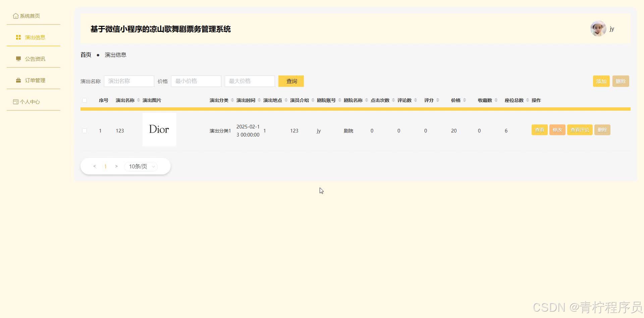Image resolution: width=644 pixels, height=318 pixels.
Task: Click inside the 演出名称 input field
Action: tap(129, 81)
